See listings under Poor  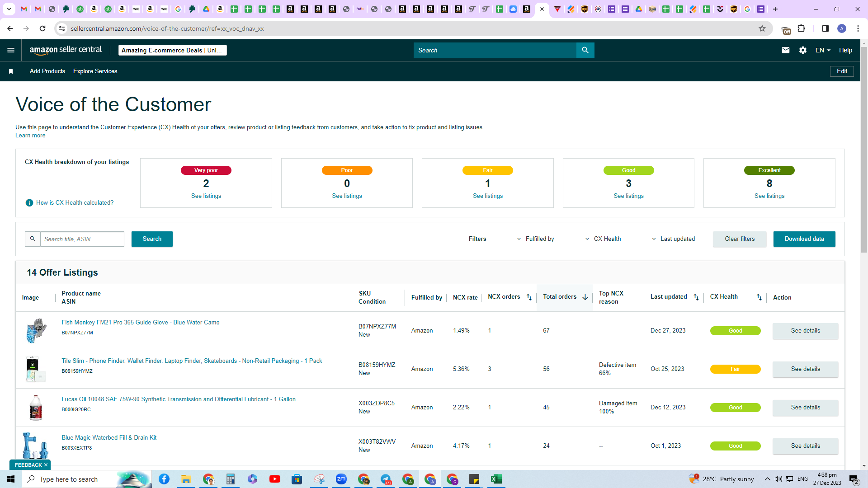coord(347,196)
